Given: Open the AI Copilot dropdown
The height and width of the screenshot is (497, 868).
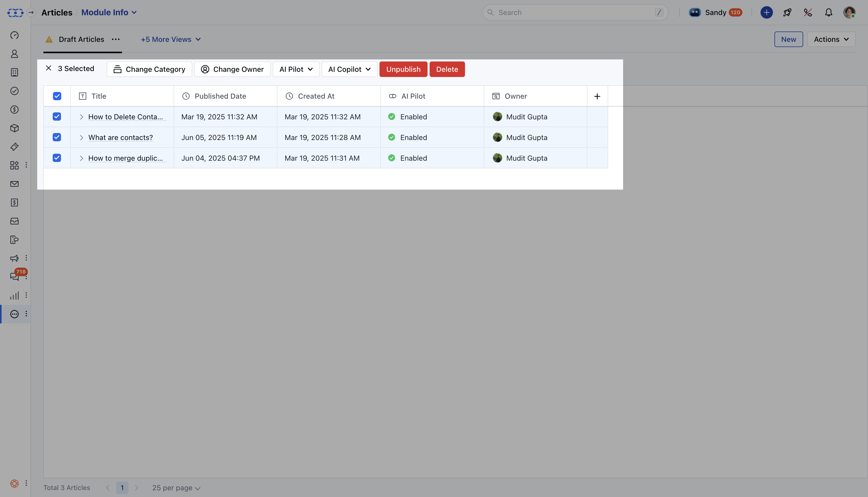Looking at the screenshot, I should point(349,69).
